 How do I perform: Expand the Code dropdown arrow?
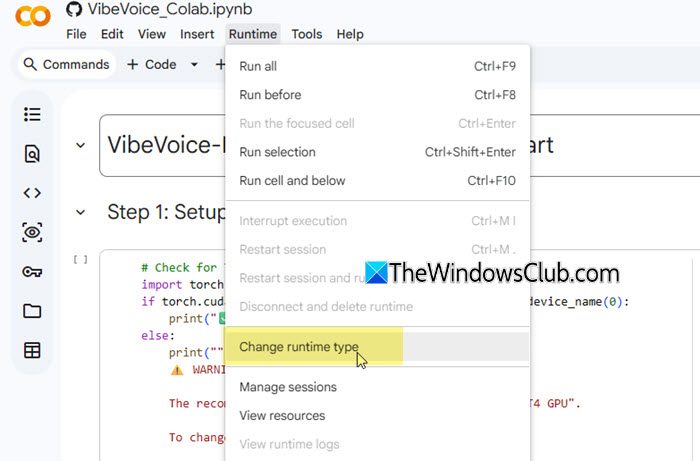194,65
